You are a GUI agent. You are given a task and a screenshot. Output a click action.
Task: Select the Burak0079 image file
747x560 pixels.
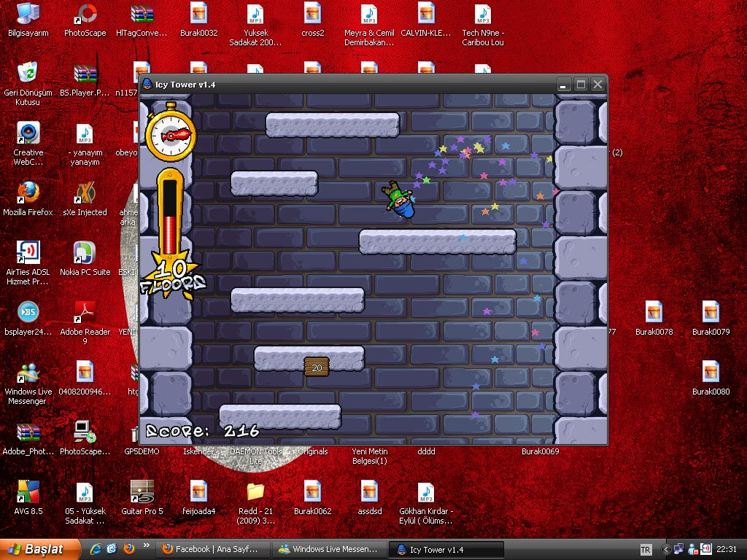point(711,319)
